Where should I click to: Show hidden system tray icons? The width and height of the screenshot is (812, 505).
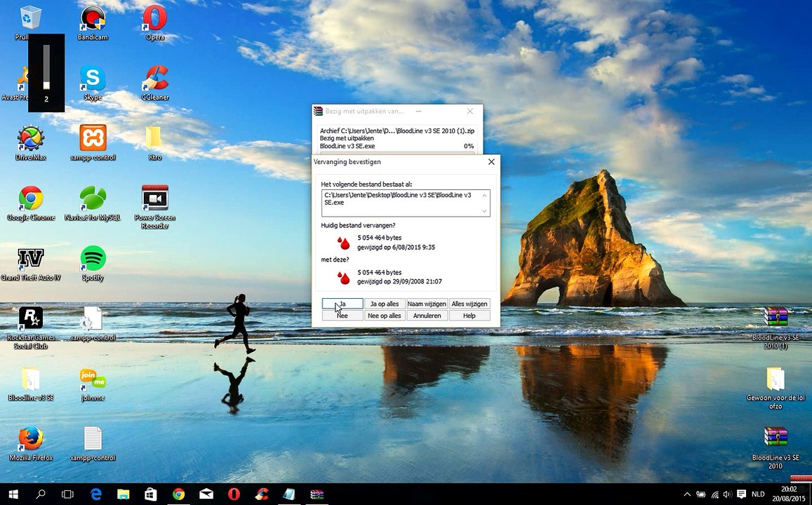687,494
